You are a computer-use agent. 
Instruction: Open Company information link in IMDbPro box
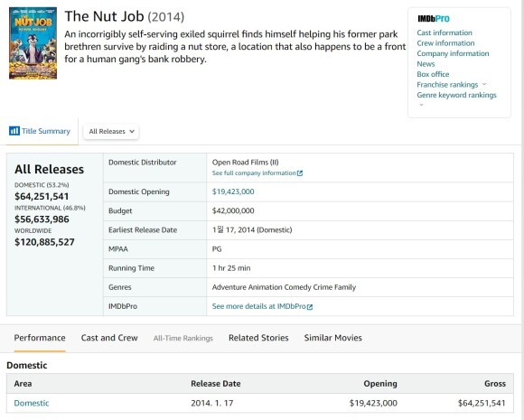tap(453, 53)
